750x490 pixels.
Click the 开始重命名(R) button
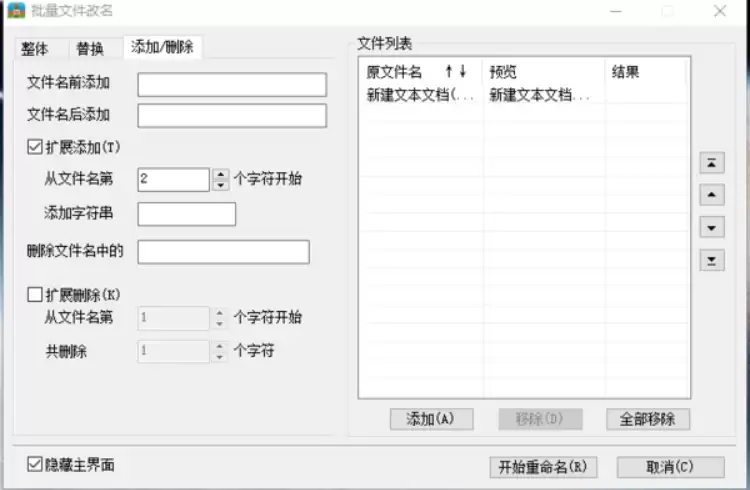pyautogui.click(x=543, y=467)
